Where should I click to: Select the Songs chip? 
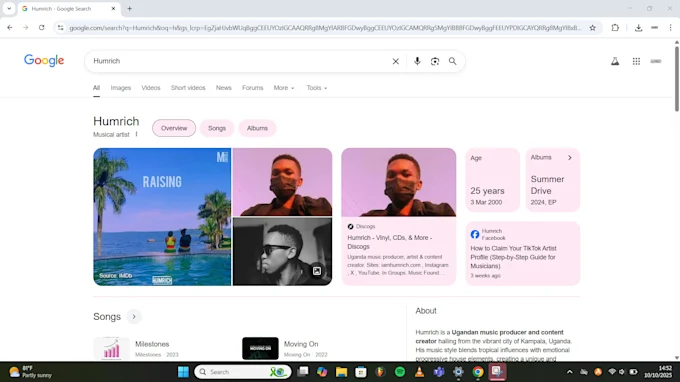point(217,128)
